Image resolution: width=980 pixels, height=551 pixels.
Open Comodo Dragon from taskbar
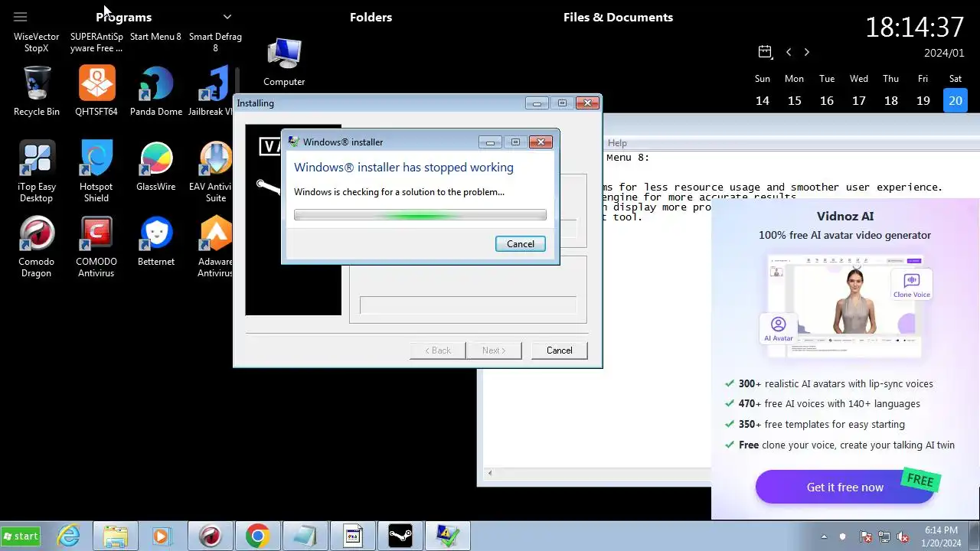(210, 536)
